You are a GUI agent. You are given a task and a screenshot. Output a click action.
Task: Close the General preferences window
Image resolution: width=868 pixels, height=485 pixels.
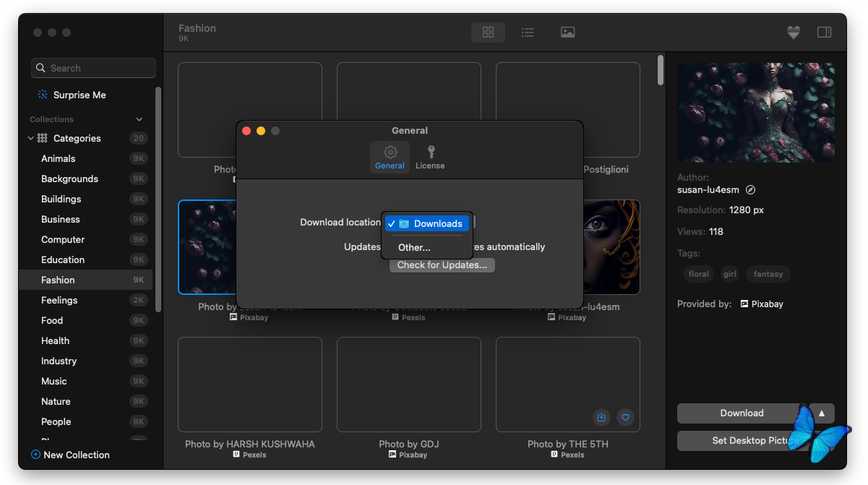pyautogui.click(x=246, y=131)
